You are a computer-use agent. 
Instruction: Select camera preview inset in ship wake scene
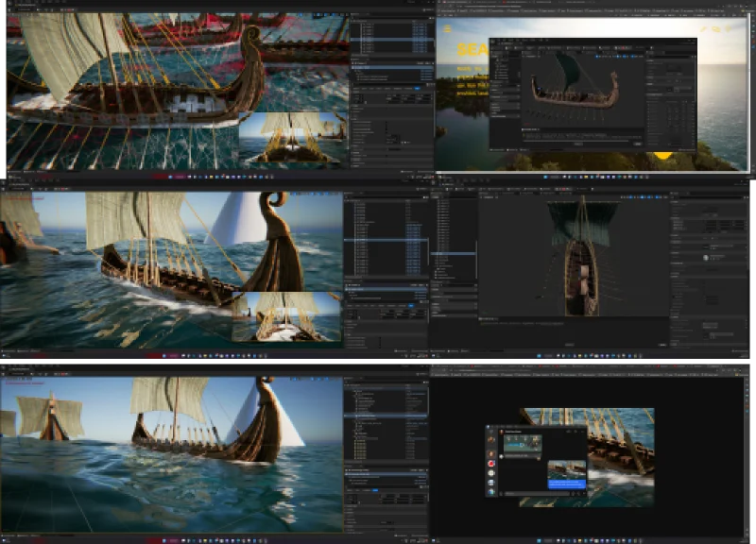286,316
